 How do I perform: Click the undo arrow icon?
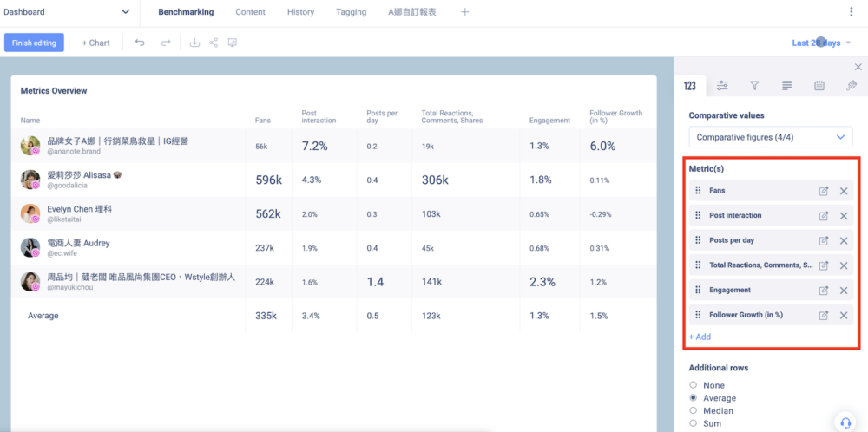tap(140, 43)
